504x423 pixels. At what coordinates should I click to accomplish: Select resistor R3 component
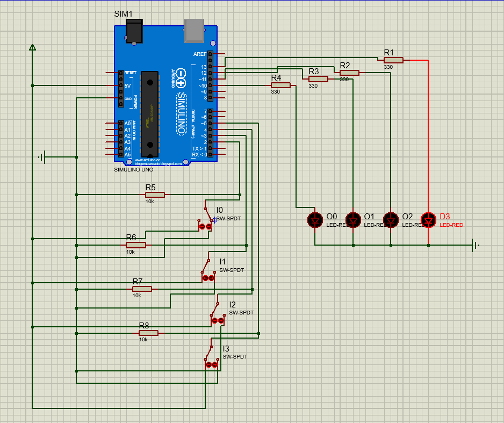click(x=318, y=79)
